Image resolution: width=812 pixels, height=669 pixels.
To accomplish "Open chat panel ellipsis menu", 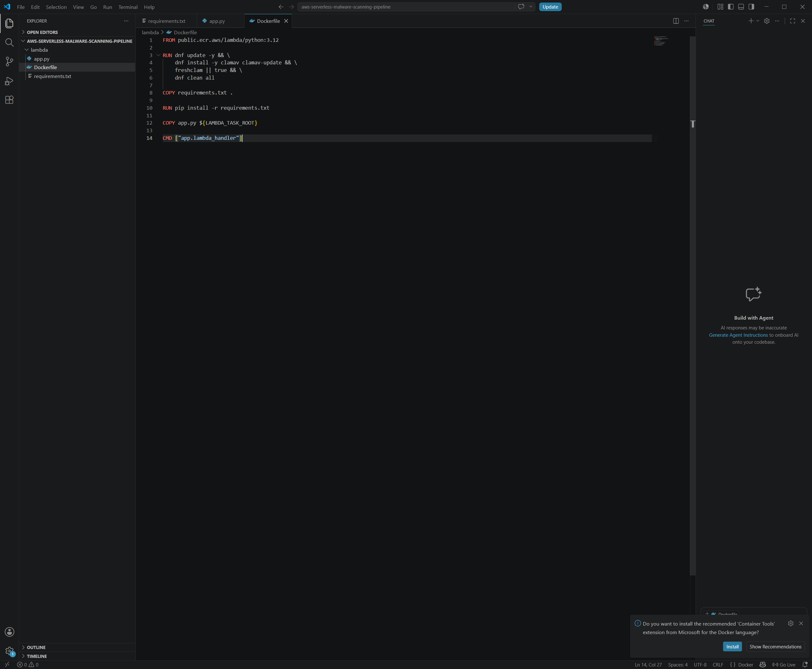I will (x=777, y=21).
